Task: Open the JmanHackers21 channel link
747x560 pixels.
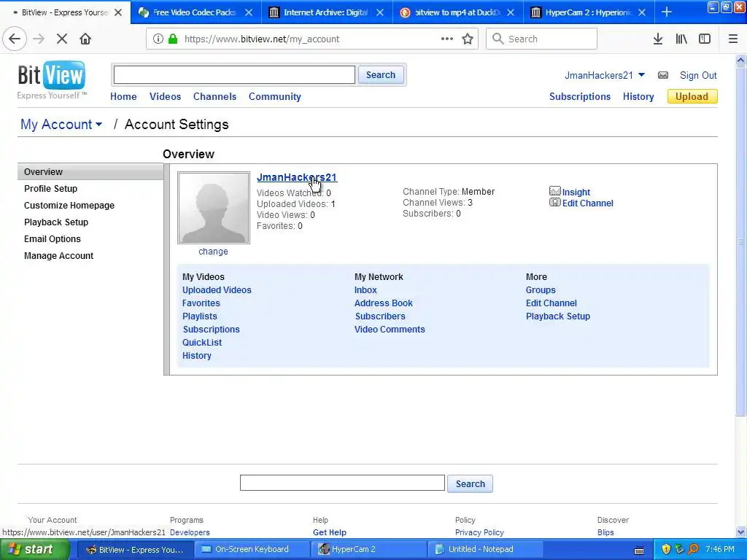Action: click(297, 177)
